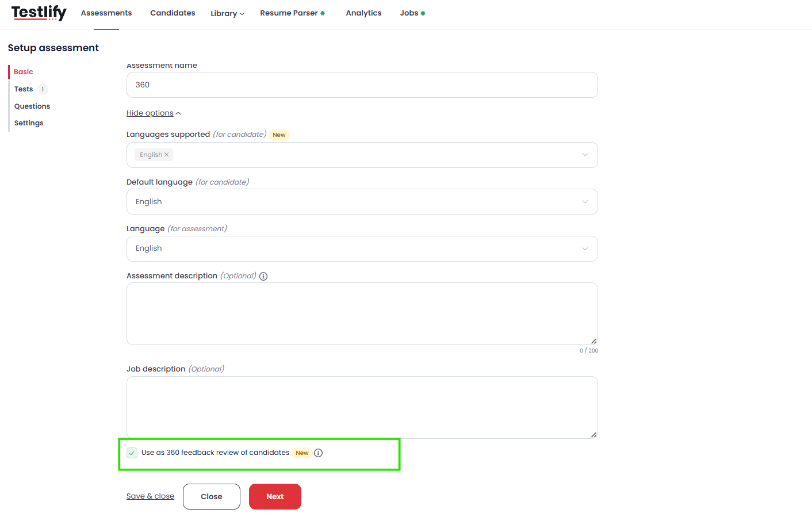812x513 pixels.
Task: Open the Analytics tab
Action: point(363,13)
